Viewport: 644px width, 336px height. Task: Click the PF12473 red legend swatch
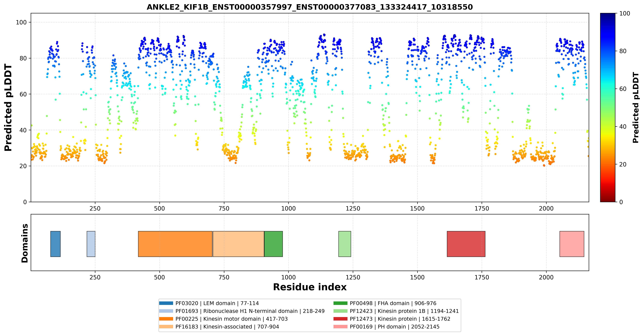tap(340, 319)
